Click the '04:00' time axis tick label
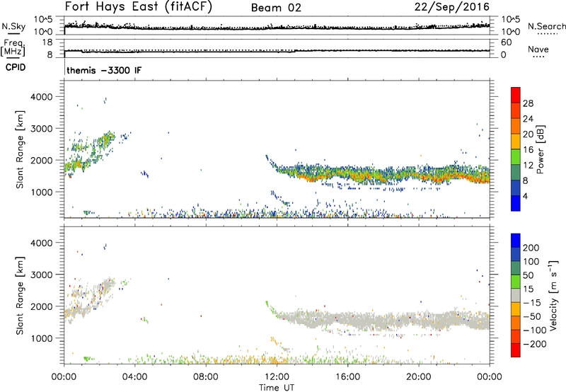Viewport: 566px width, 392px height. click(134, 377)
